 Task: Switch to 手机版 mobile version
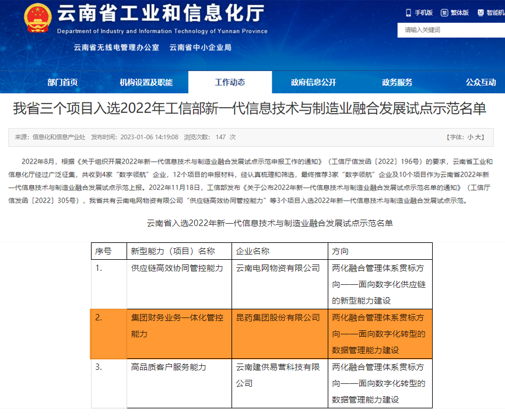423,13
